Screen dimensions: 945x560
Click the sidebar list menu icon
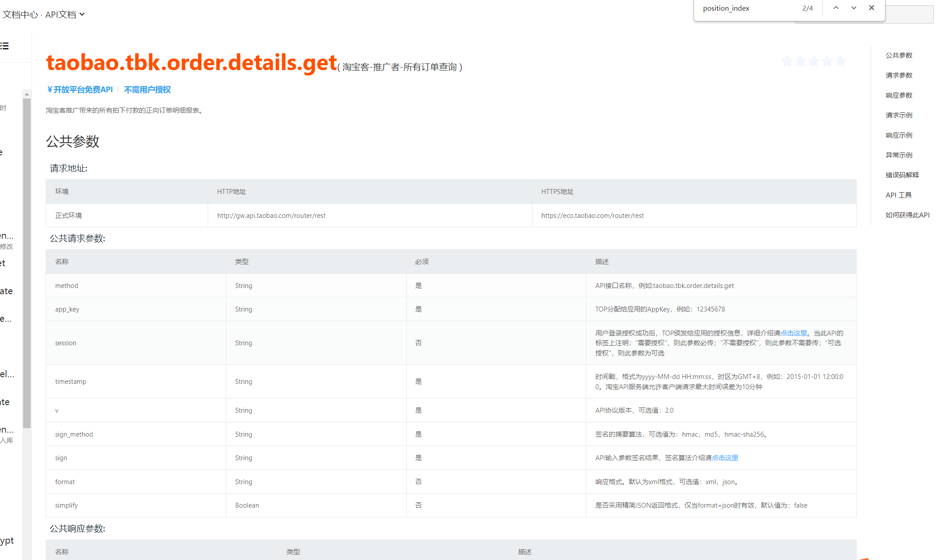pyautogui.click(x=5, y=46)
